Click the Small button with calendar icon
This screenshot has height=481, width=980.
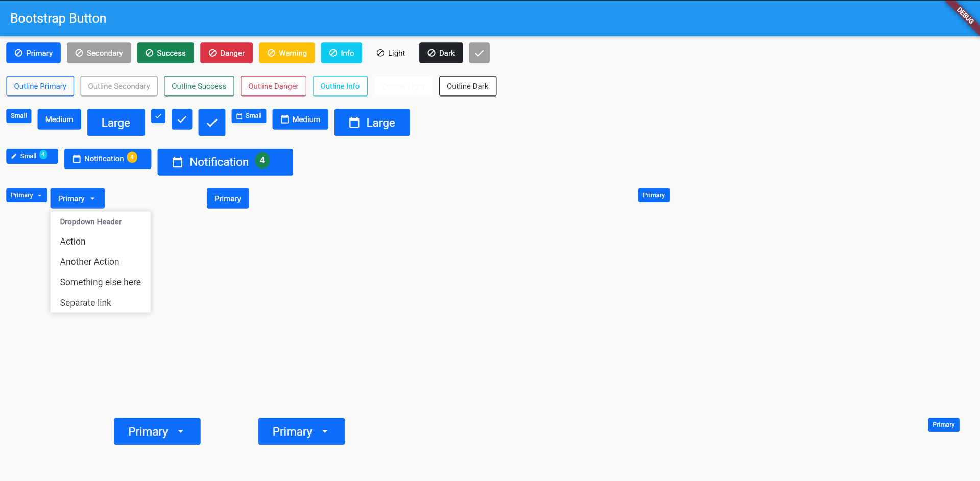(249, 116)
